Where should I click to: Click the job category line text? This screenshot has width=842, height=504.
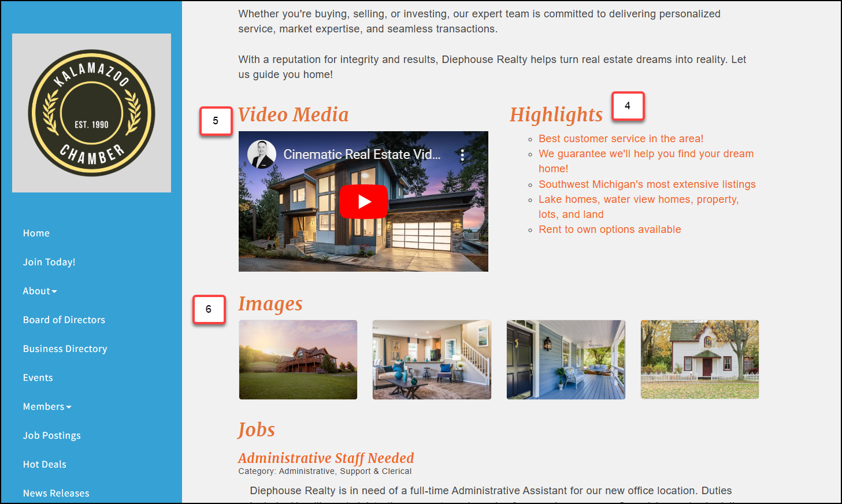point(325,471)
